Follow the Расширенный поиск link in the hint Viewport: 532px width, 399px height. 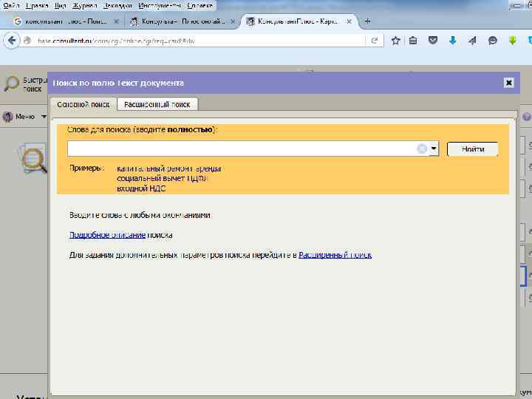335,255
